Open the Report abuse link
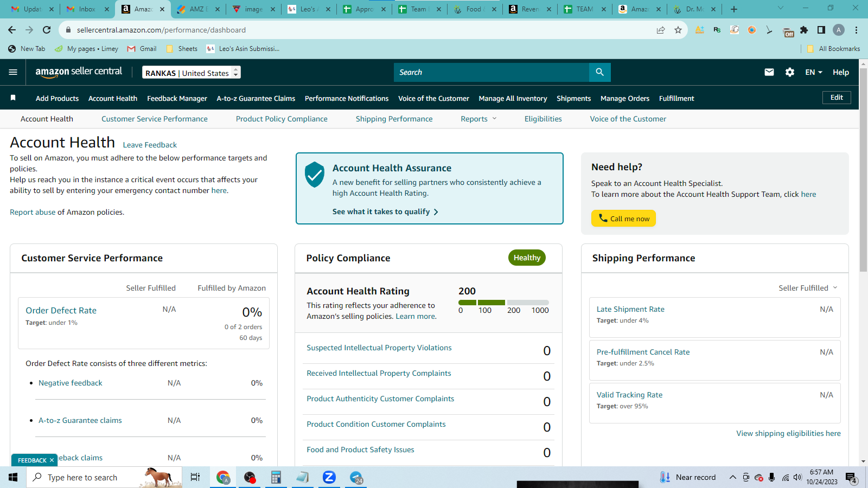 [x=33, y=212]
